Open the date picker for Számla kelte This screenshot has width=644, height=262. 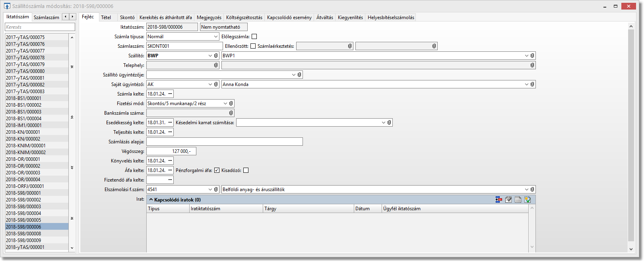pyautogui.click(x=170, y=94)
